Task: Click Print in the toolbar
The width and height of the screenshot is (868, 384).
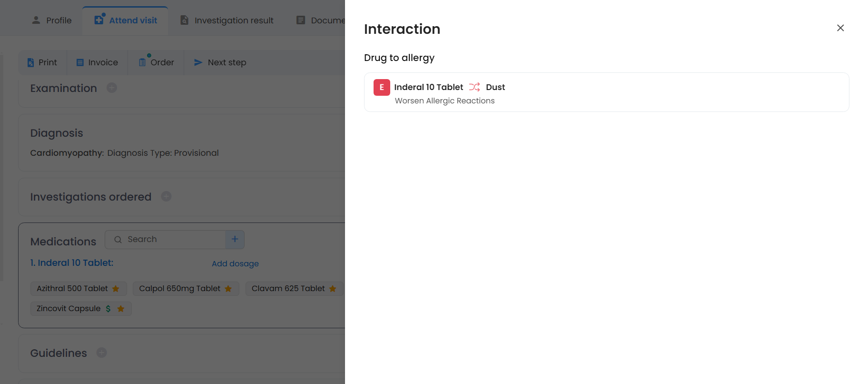Action: pyautogui.click(x=42, y=62)
